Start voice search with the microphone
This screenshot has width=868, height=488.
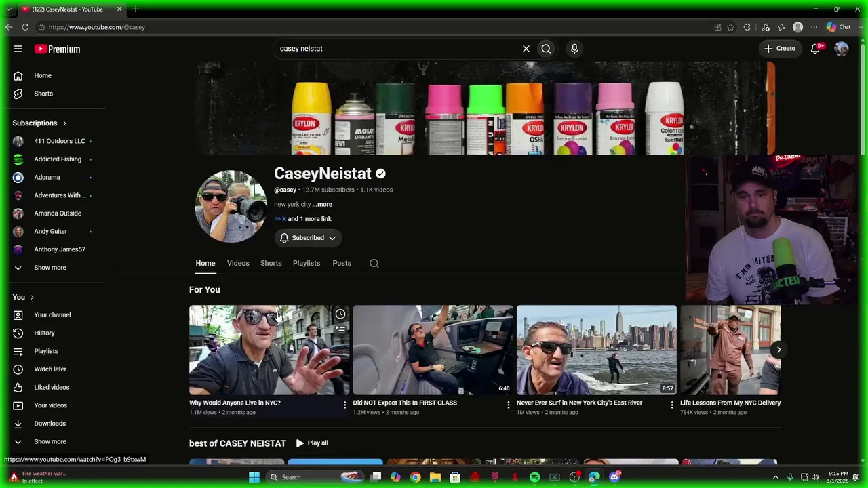574,49
